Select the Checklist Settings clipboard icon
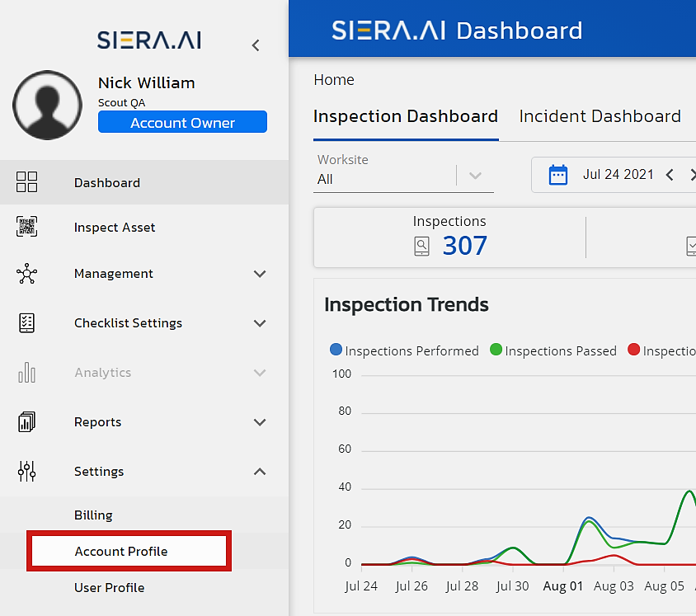The width and height of the screenshot is (696, 616). click(x=27, y=322)
